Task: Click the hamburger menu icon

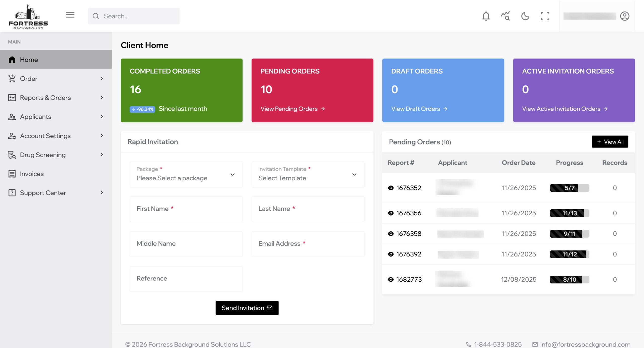Action: (70, 15)
